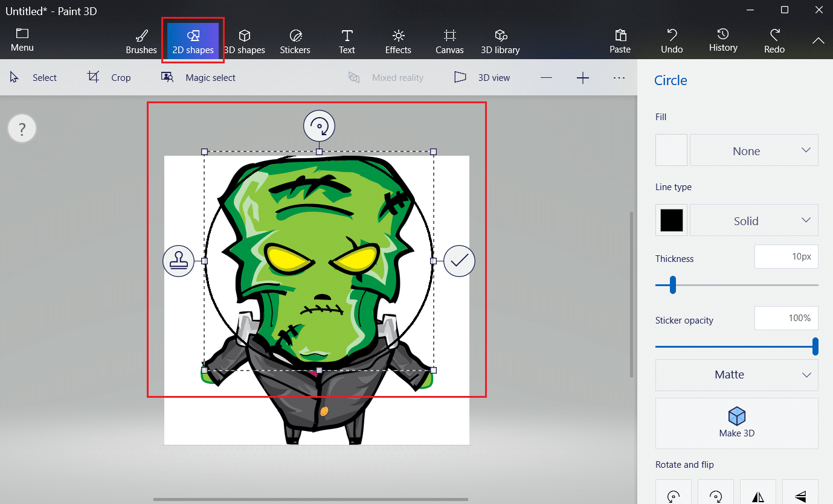Click the canvas vertical scrollbar

[631, 295]
